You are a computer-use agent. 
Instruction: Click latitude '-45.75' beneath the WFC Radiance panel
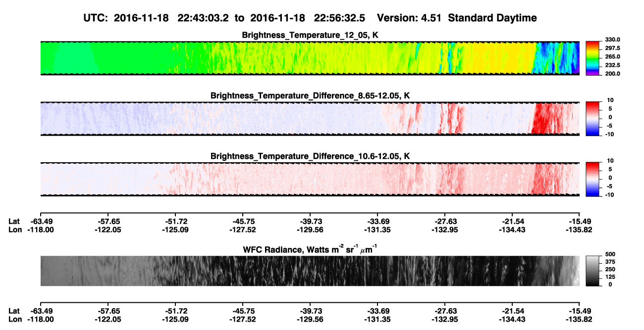243,311
